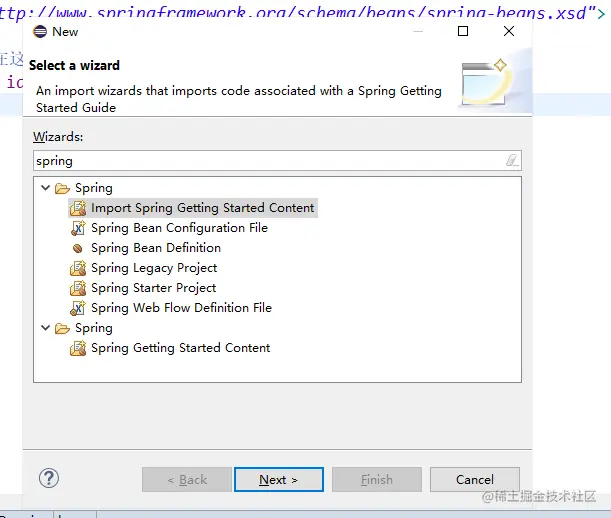The image size is (611, 518).
Task: Select the second Spring folder label
Action: coord(94,328)
